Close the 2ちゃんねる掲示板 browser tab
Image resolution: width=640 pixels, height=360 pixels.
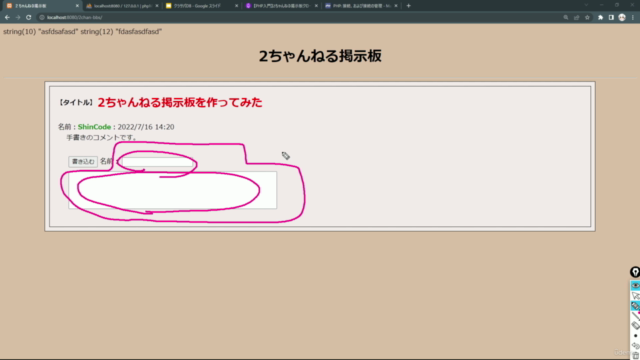[x=77, y=6]
